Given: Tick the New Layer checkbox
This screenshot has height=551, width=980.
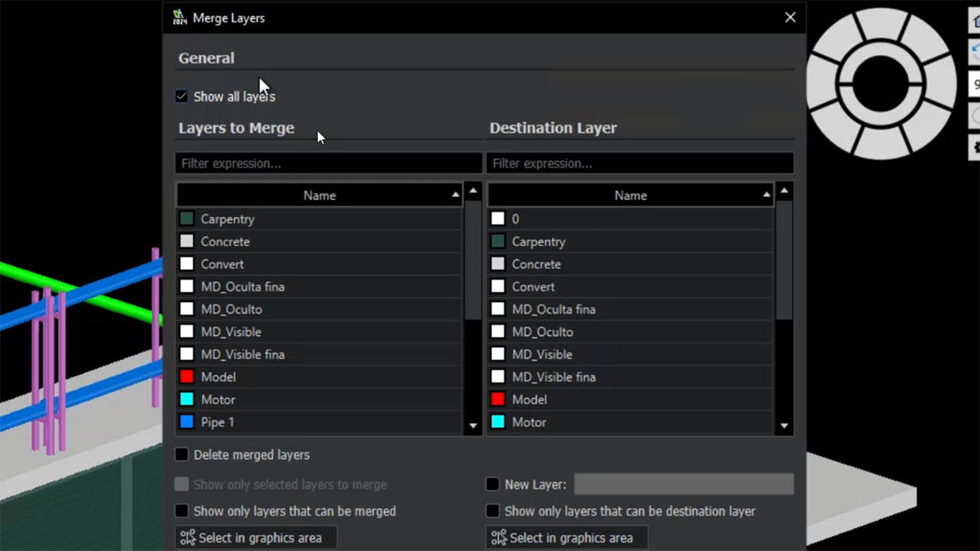Looking at the screenshot, I should click(493, 484).
